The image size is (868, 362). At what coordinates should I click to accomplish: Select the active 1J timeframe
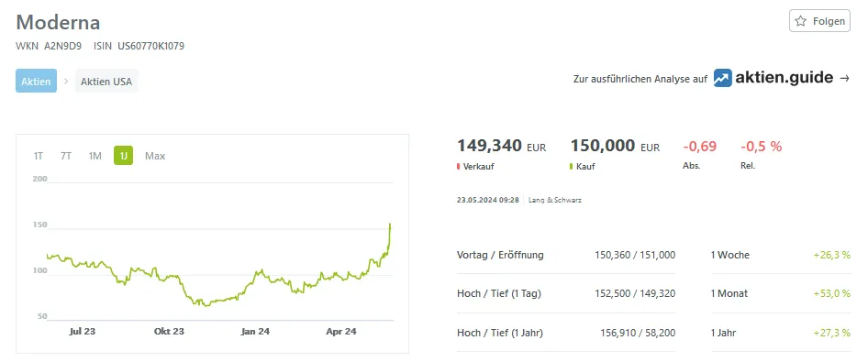[124, 156]
